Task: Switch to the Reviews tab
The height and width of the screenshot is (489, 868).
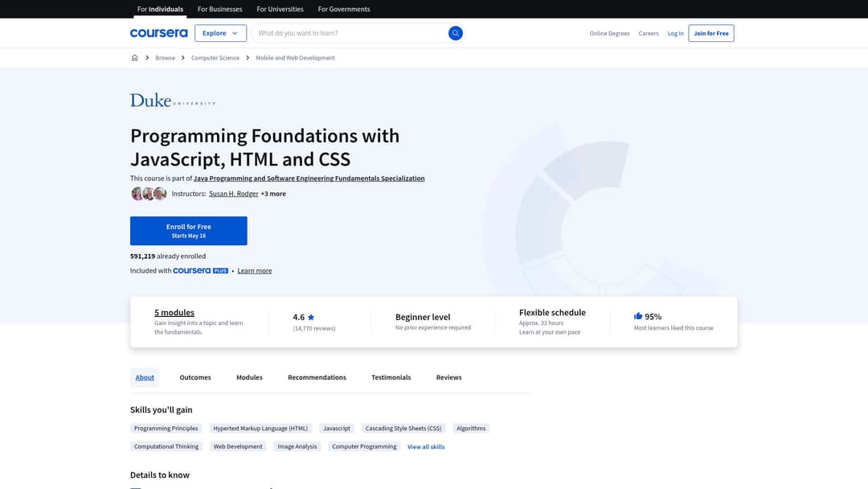Action: pyautogui.click(x=449, y=377)
